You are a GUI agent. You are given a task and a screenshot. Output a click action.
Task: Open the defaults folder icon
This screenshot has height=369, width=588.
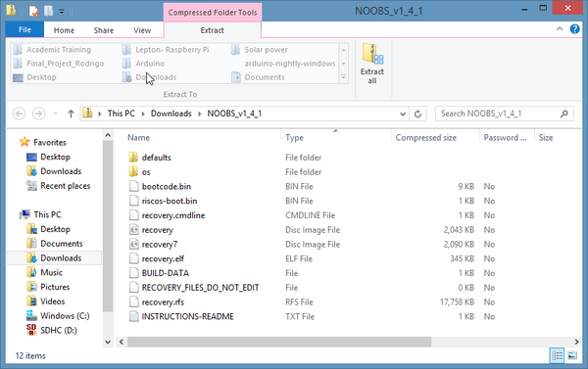133,158
